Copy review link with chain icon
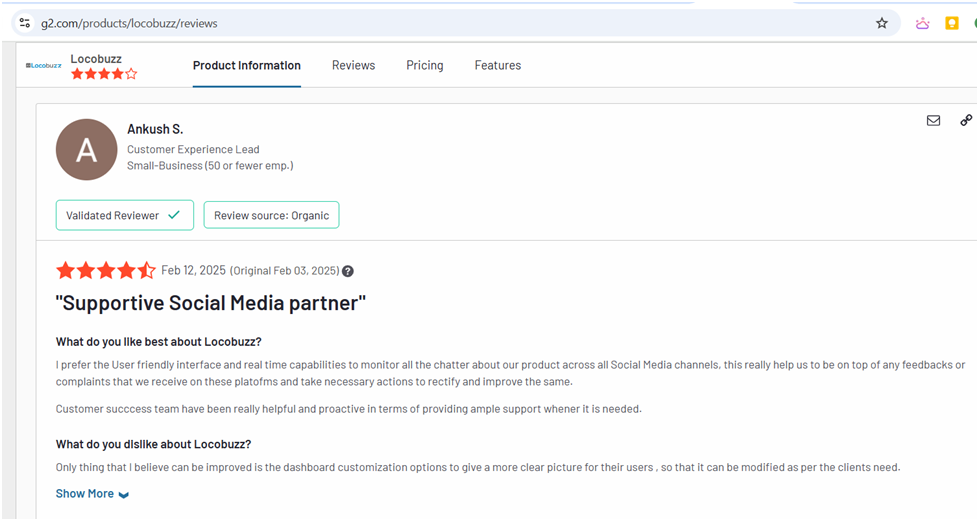Screen dimensions: 979x521 coord(966,120)
